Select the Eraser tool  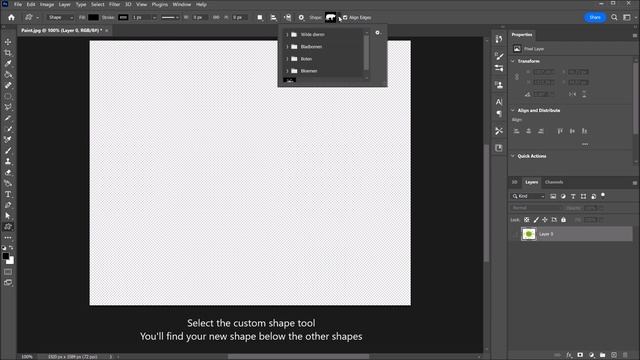pos(8,172)
